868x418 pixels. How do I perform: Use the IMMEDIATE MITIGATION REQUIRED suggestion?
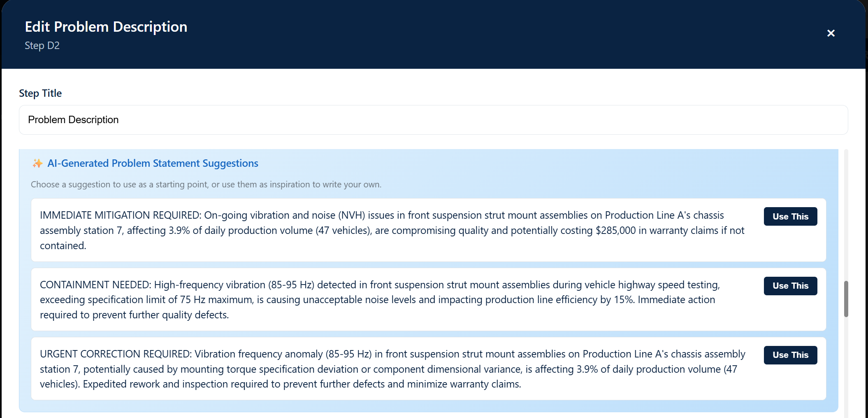tap(790, 217)
